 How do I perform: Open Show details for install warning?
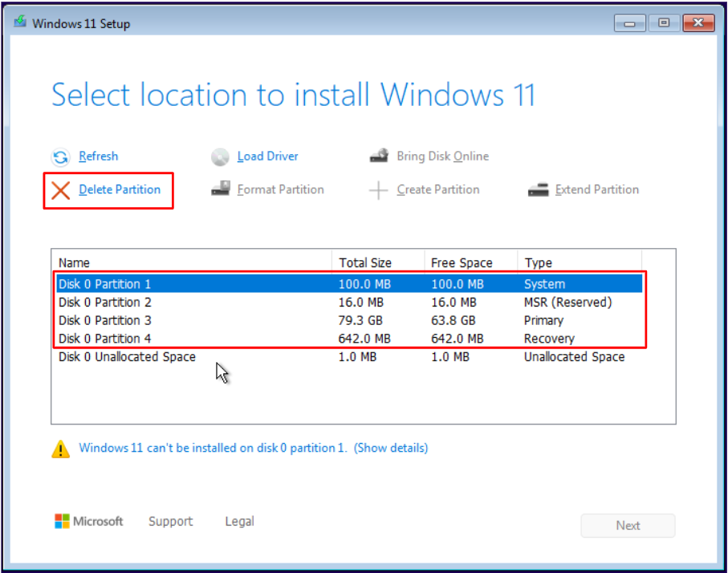click(391, 448)
